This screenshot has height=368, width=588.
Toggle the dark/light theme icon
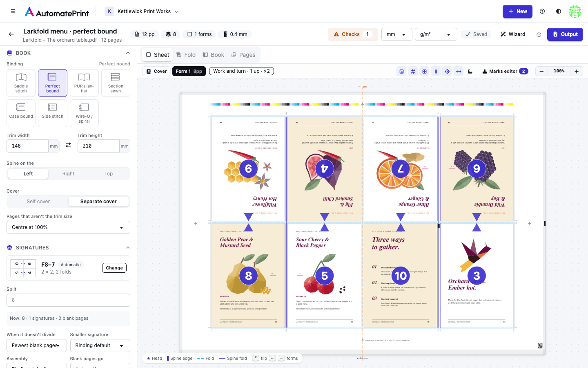pyautogui.click(x=559, y=11)
